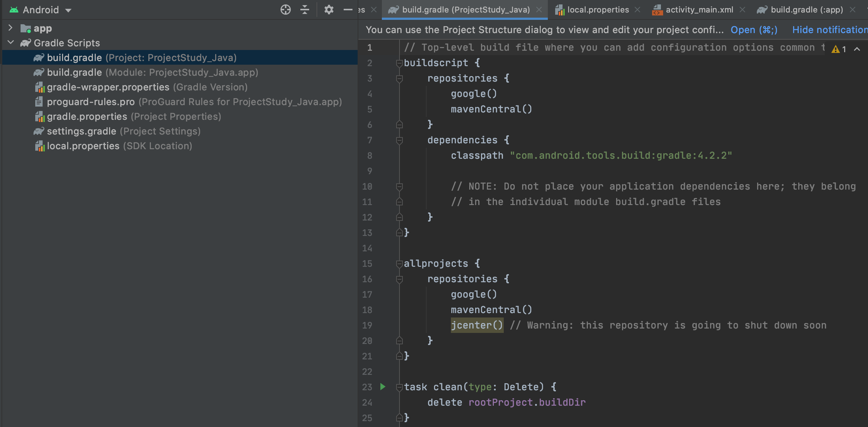Open the Android view dropdown
868x427 pixels.
tap(68, 10)
